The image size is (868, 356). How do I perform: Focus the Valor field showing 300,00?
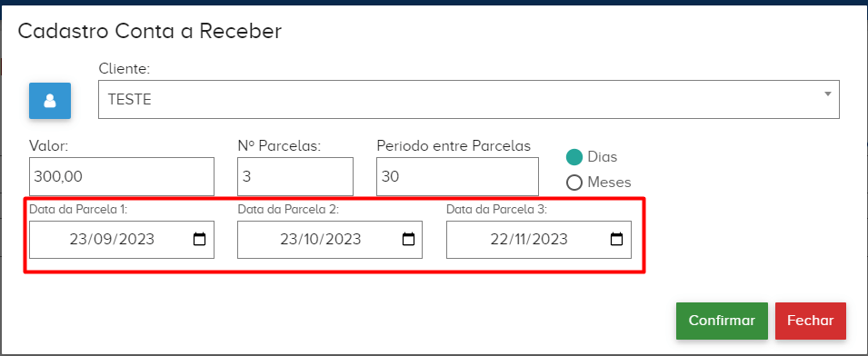click(122, 176)
